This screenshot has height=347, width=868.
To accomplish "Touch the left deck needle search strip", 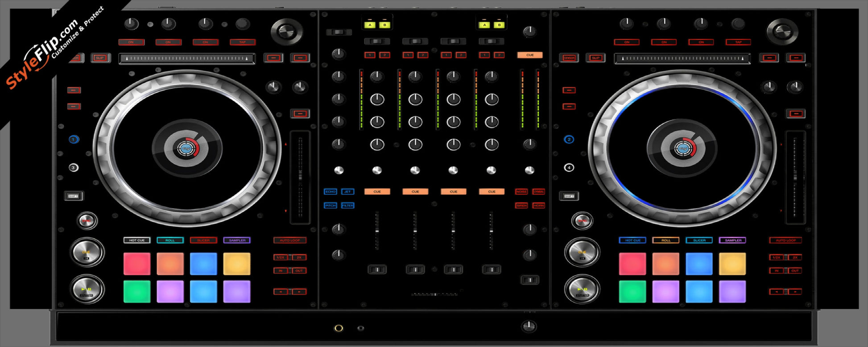I will coord(187,58).
